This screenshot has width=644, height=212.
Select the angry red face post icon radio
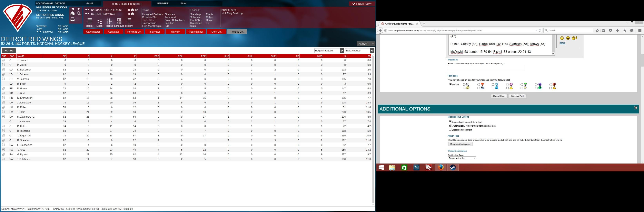point(550,85)
